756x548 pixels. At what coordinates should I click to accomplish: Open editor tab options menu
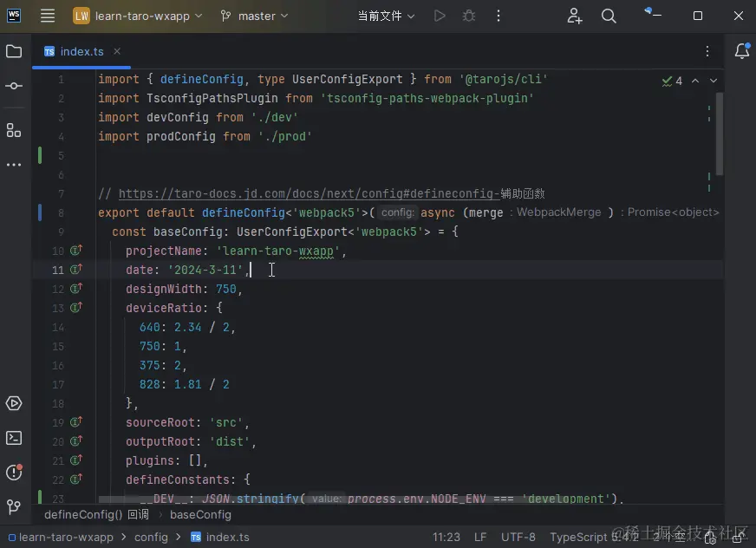point(707,51)
